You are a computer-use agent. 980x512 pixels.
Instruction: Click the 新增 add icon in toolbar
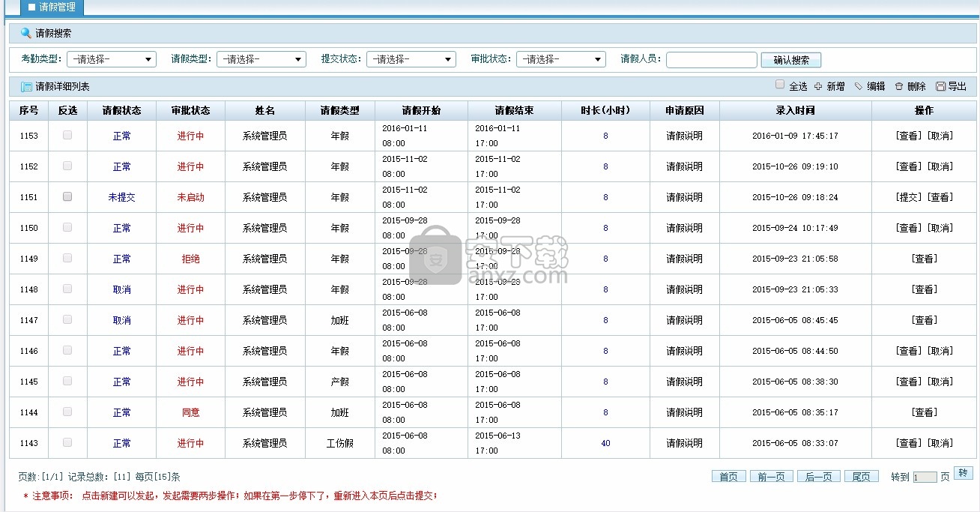point(818,86)
